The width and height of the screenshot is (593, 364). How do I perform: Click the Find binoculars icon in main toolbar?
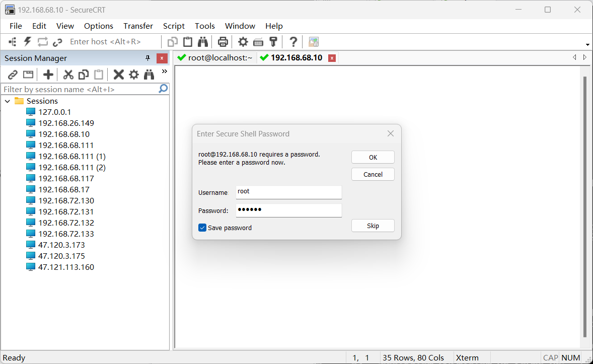tap(203, 42)
